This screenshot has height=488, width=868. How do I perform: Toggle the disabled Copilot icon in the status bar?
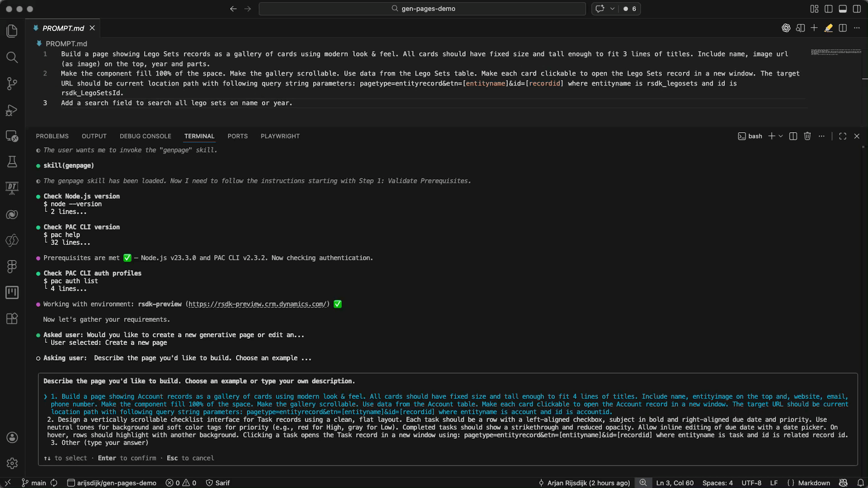843,483
